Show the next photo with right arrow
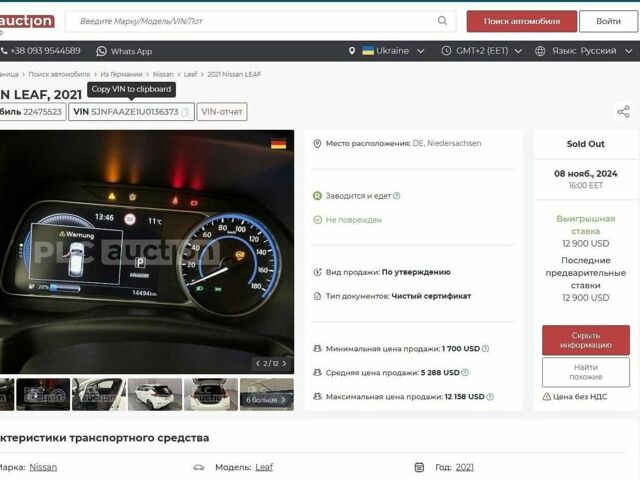 click(284, 363)
